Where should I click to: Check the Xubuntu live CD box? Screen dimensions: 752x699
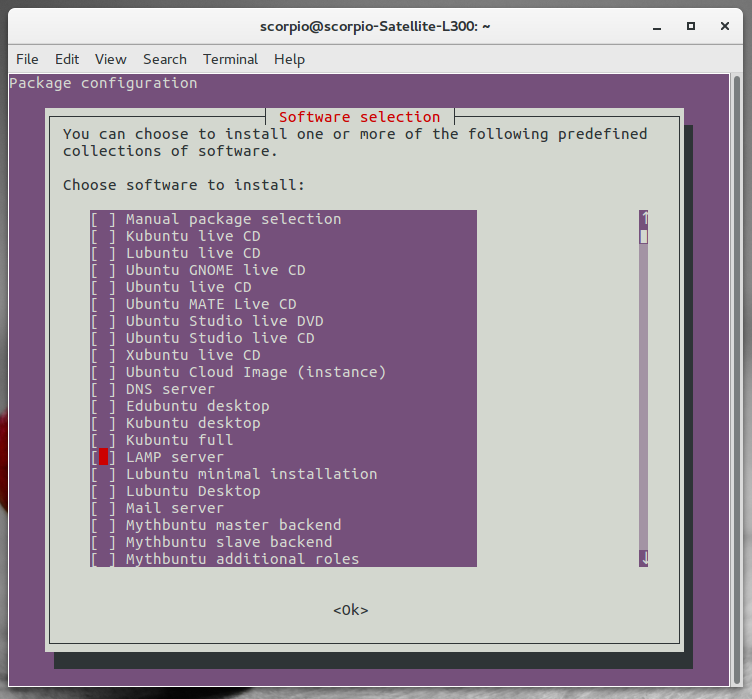pos(104,355)
